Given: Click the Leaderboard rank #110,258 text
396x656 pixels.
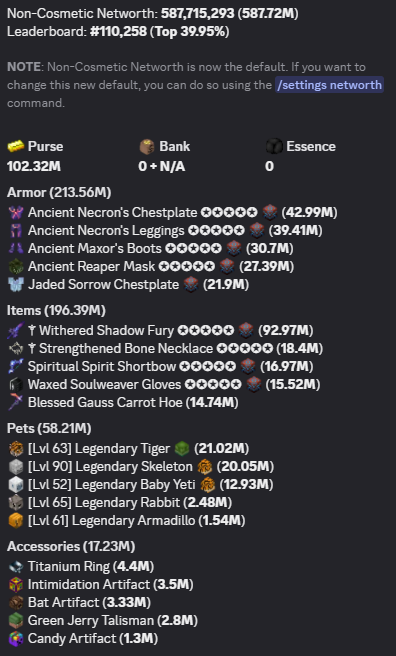Looking at the screenshot, I should click(x=118, y=31).
